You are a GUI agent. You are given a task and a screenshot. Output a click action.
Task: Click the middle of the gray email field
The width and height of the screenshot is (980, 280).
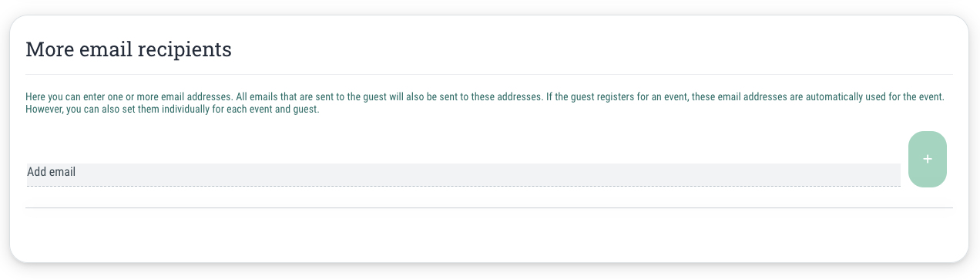tap(463, 174)
